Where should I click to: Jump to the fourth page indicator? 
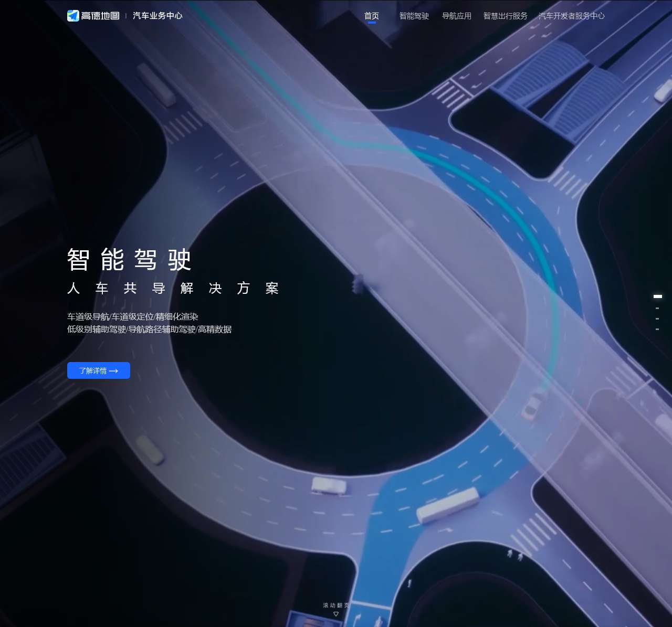coord(657,329)
